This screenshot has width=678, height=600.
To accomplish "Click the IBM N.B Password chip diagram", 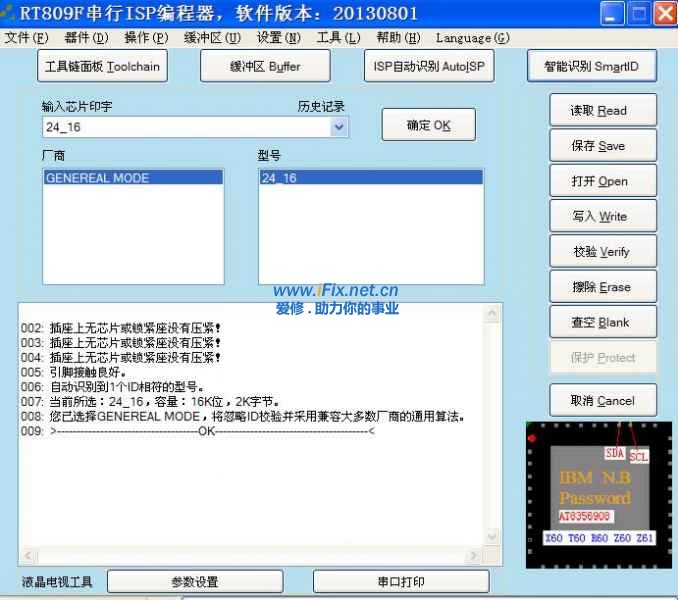I will 599,495.
